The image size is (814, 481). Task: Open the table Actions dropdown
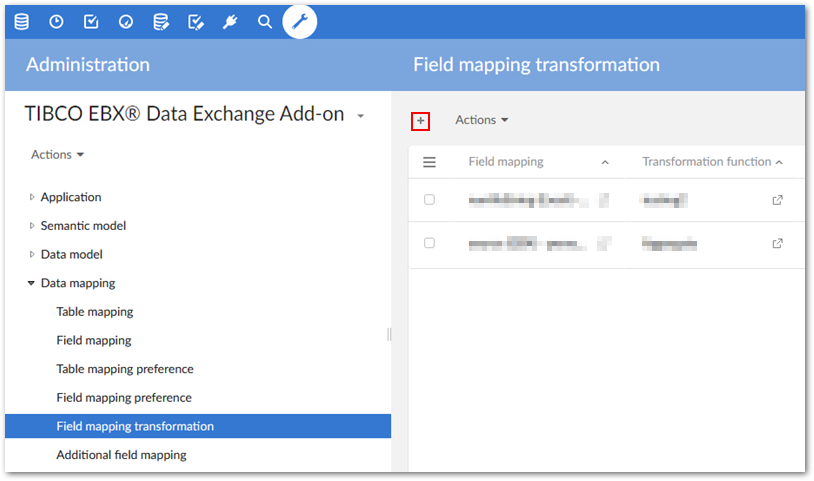click(x=482, y=120)
